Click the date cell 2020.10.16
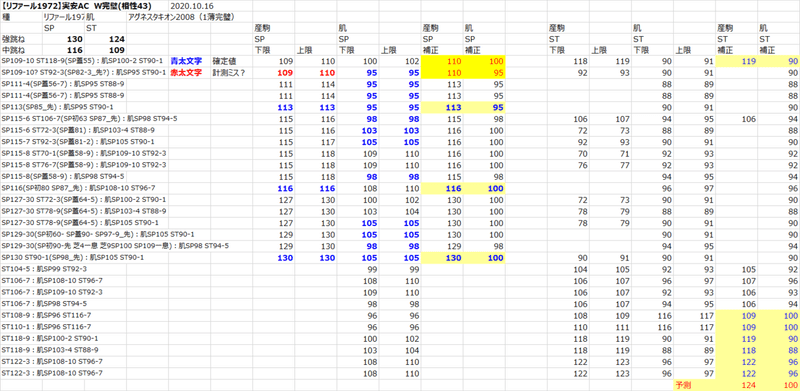The width and height of the screenshot is (800, 391). (191, 6)
